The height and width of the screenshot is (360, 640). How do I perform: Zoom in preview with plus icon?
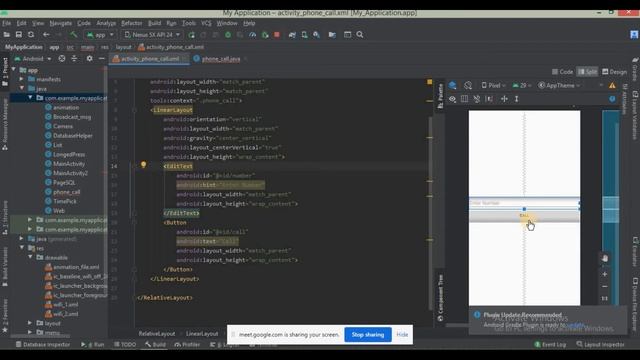pyautogui.click(x=605, y=274)
